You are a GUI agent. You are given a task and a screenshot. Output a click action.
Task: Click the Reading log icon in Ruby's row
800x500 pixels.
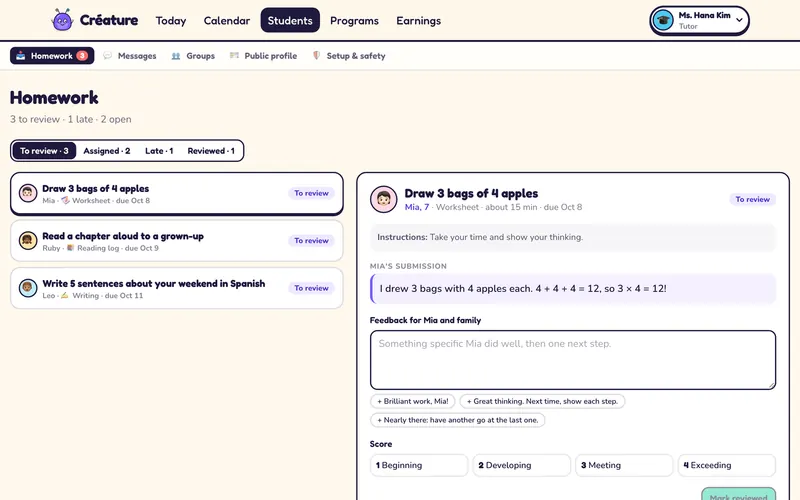(70, 248)
